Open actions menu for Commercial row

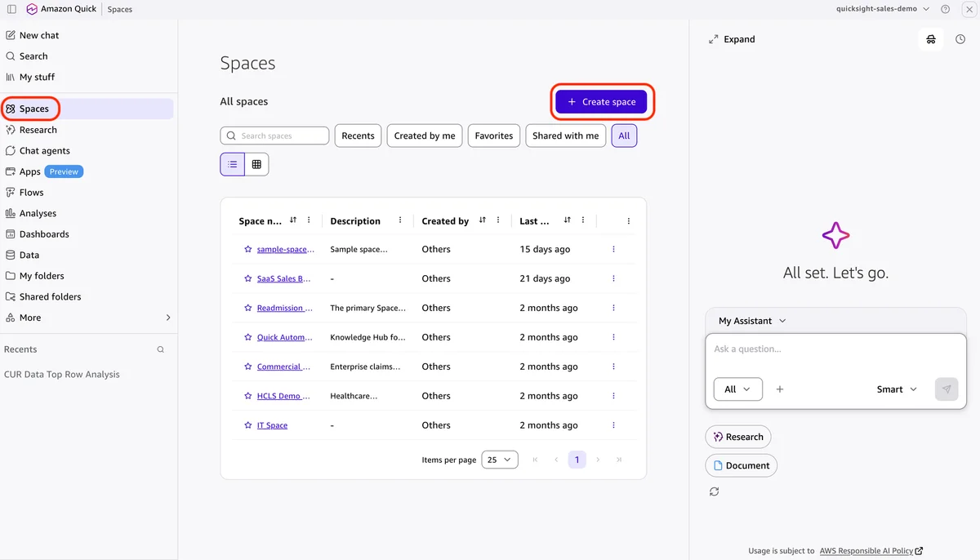click(613, 367)
